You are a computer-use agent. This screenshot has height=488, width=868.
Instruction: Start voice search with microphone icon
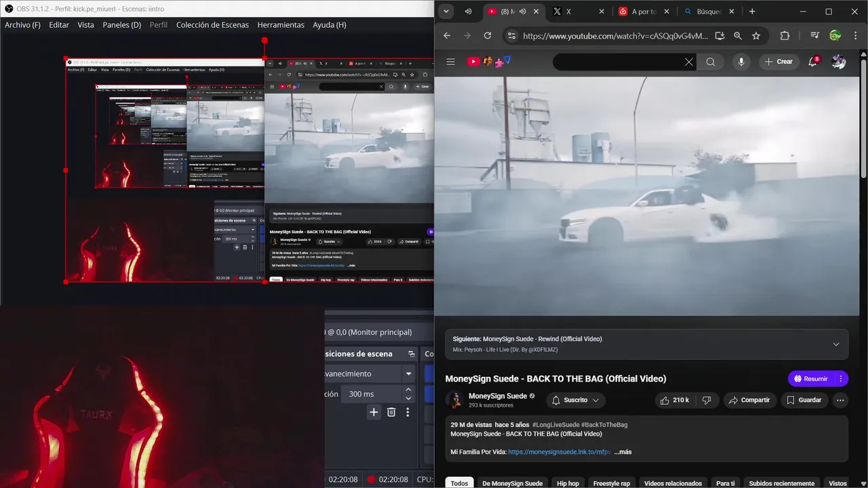pyautogui.click(x=741, y=62)
